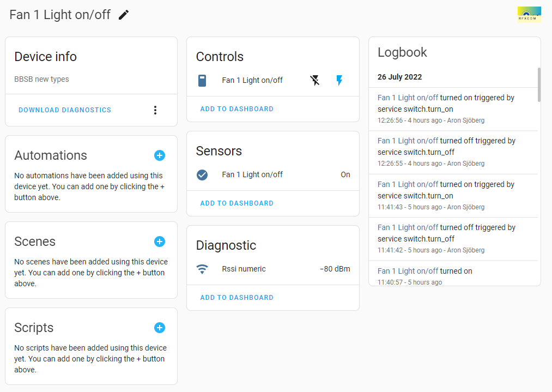Turn on Fan 1 Light with flash icon
Screen dimensions: 552x392
tap(339, 81)
